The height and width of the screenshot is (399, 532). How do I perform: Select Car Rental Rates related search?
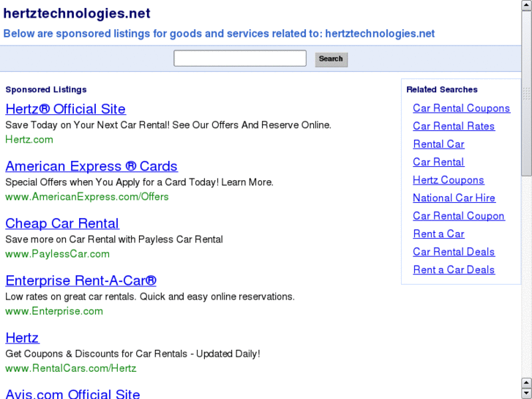[454, 126]
